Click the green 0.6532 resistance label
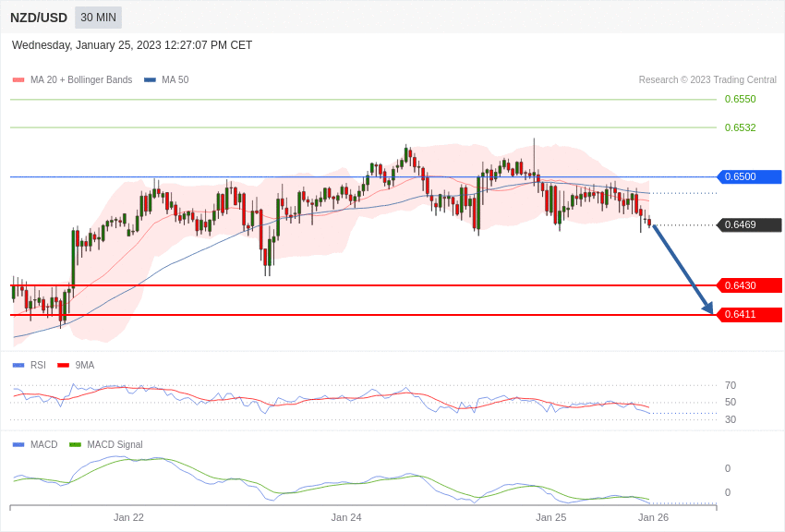 coord(741,127)
